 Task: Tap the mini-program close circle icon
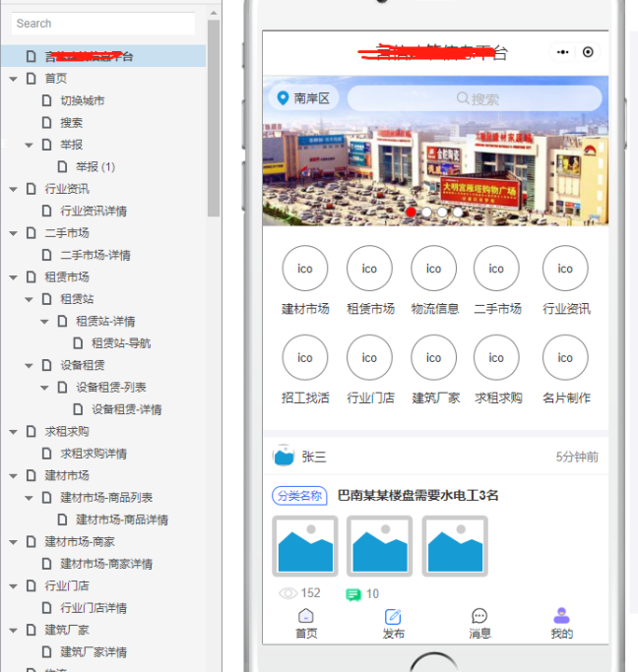[x=588, y=52]
